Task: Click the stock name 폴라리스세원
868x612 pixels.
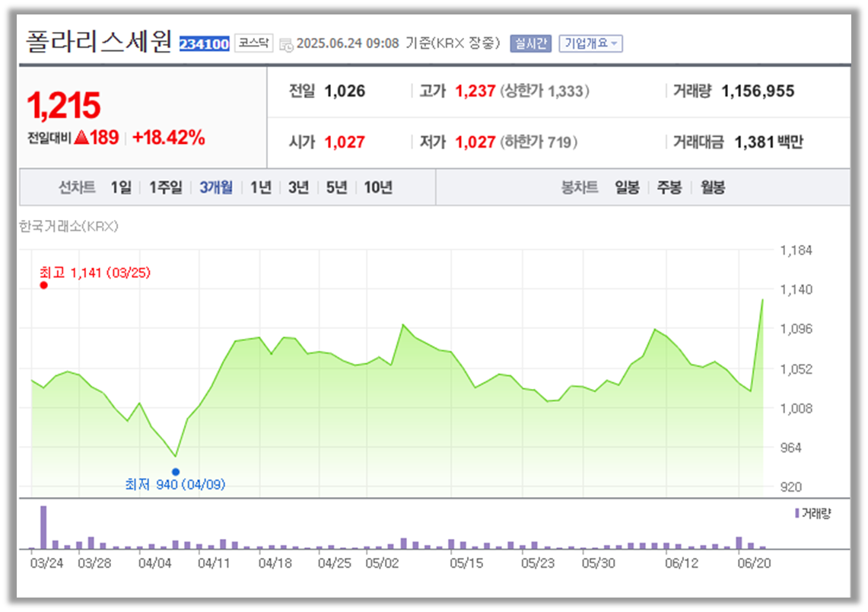Action: point(99,42)
